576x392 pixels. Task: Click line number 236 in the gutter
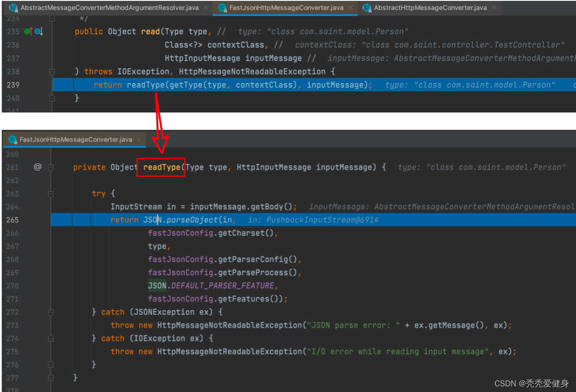pos(13,45)
